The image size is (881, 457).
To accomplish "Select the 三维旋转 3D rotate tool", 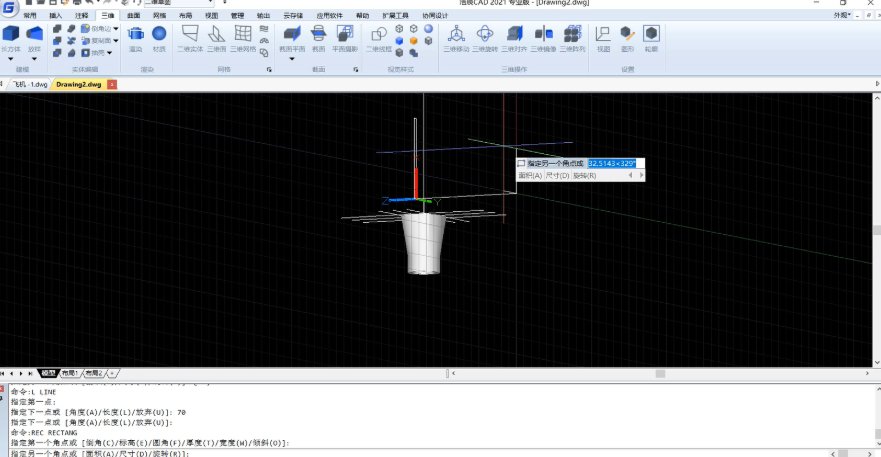I will point(486,36).
